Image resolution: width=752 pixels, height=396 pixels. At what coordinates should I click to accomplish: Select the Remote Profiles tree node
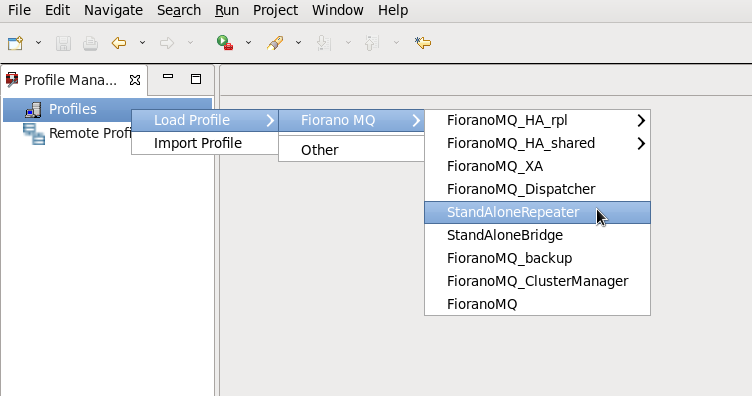tap(77, 133)
